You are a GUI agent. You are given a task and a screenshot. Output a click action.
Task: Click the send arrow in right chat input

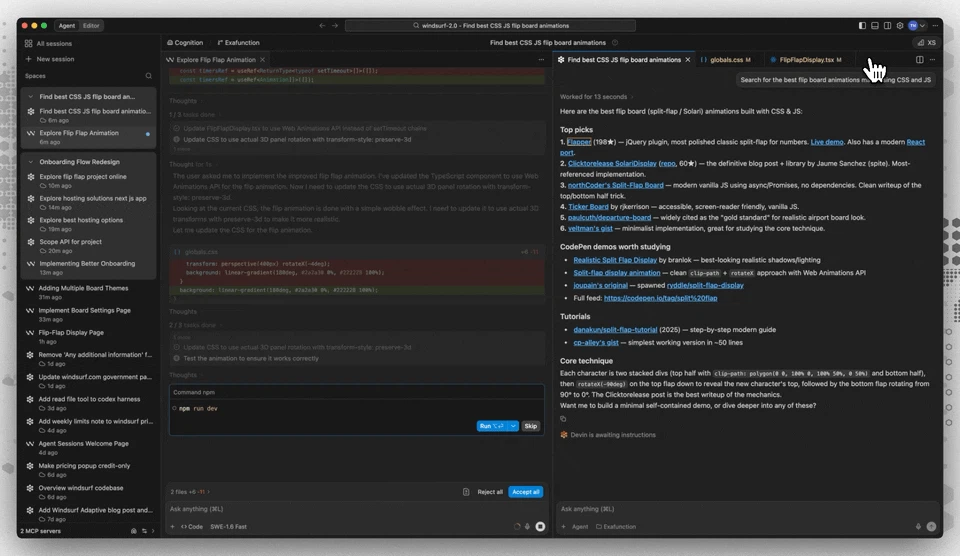coord(931,527)
